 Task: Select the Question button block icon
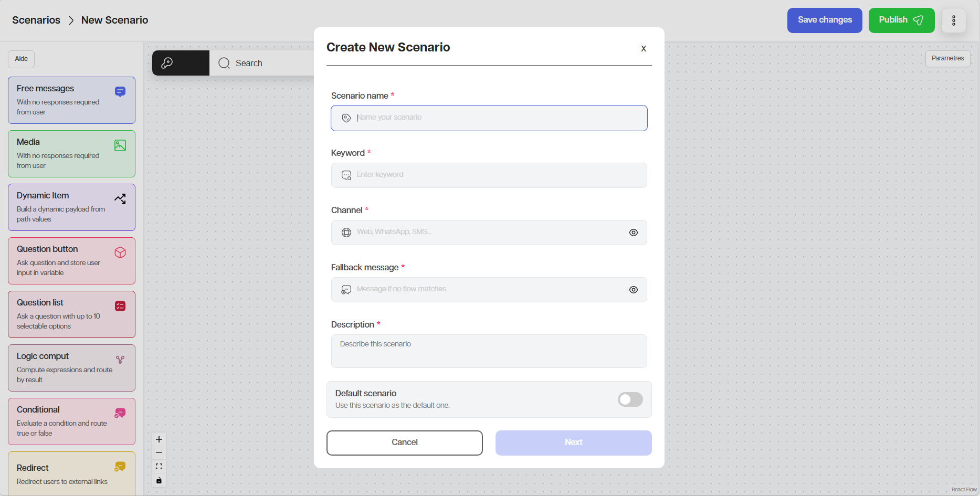click(120, 252)
